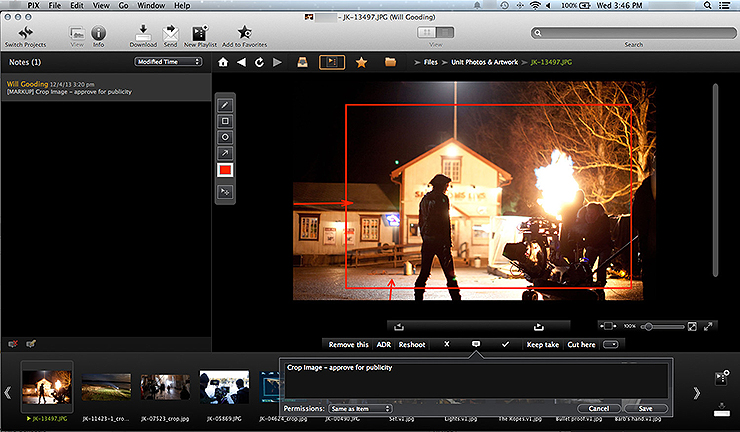Select the JK-13497.JPG thumbnail
The width and height of the screenshot is (740, 432).
click(x=47, y=386)
